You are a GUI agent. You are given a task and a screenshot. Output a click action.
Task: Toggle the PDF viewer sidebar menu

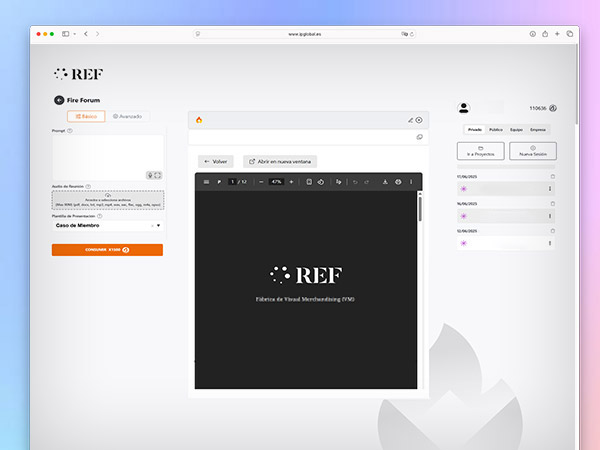tap(206, 182)
